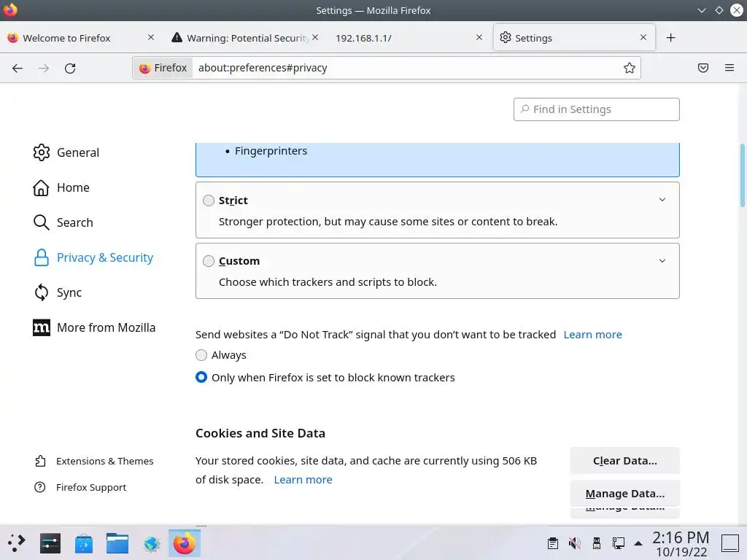Open the Do Not Track Learn more link
The image size is (747, 560).
(x=592, y=335)
